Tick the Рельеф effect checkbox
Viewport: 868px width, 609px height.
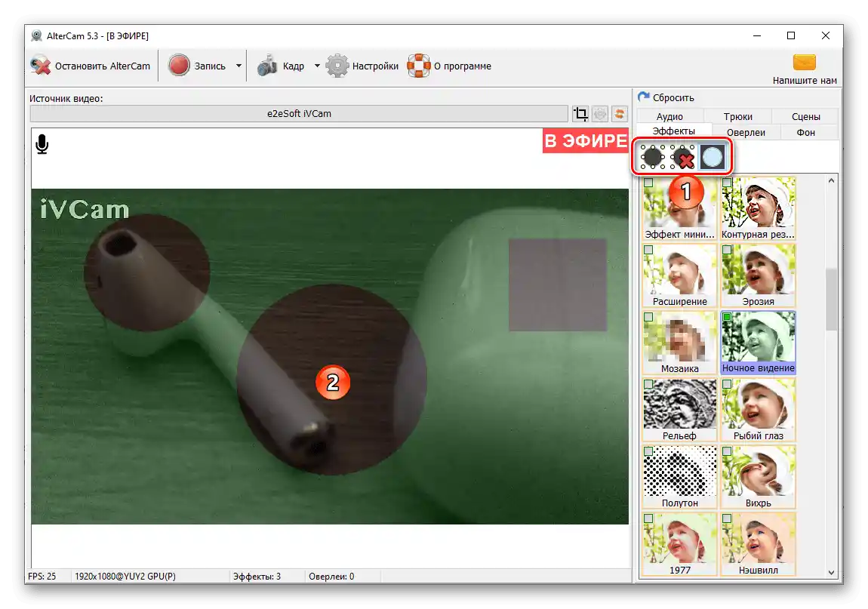(x=649, y=384)
